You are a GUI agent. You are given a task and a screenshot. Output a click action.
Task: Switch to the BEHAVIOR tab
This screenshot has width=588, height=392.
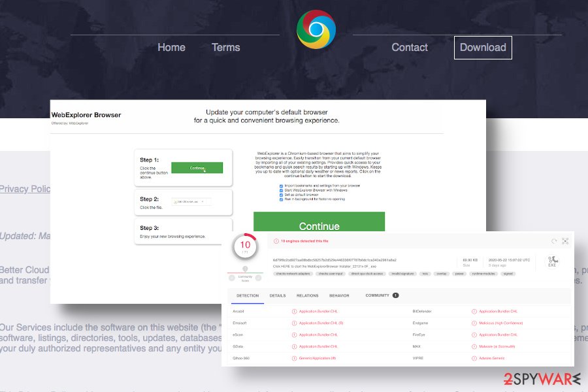(339, 295)
